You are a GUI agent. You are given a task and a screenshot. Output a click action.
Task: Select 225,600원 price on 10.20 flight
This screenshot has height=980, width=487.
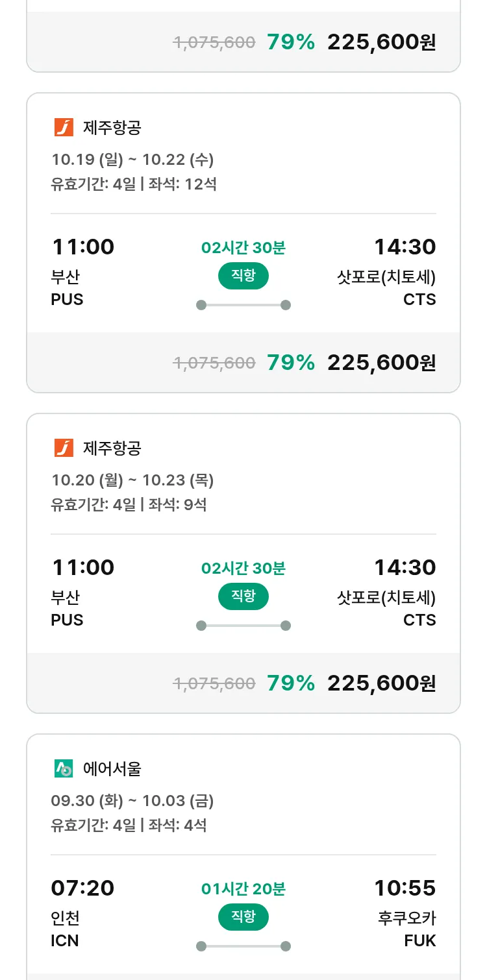(381, 683)
